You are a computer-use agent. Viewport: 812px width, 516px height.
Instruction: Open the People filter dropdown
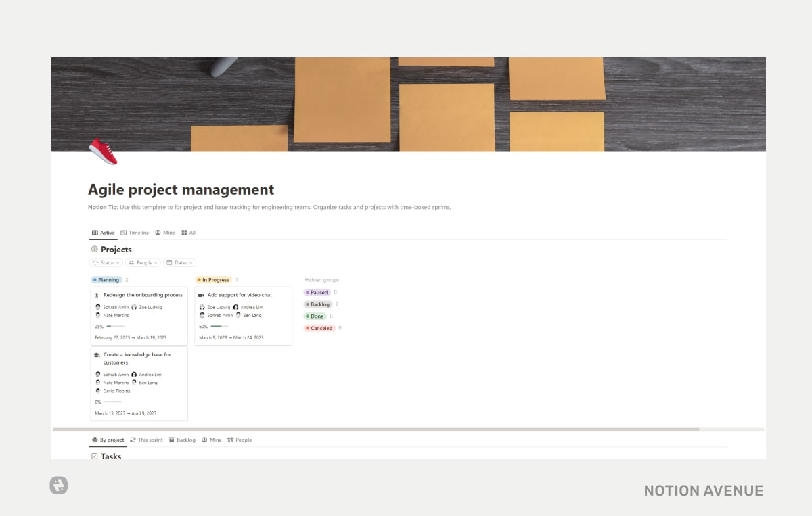coord(143,262)
